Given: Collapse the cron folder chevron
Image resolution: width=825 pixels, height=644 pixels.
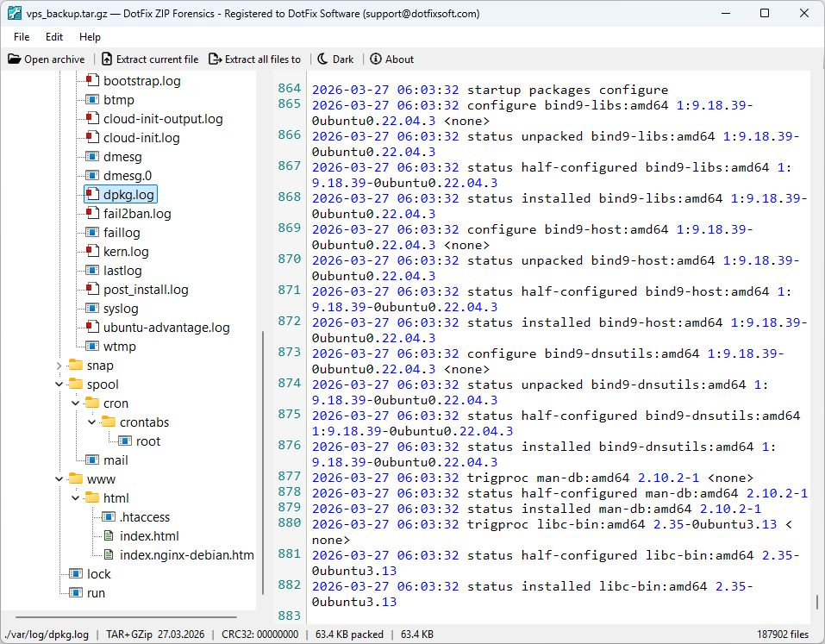Looking at the screenshot, I should click(x=75, y=403).
